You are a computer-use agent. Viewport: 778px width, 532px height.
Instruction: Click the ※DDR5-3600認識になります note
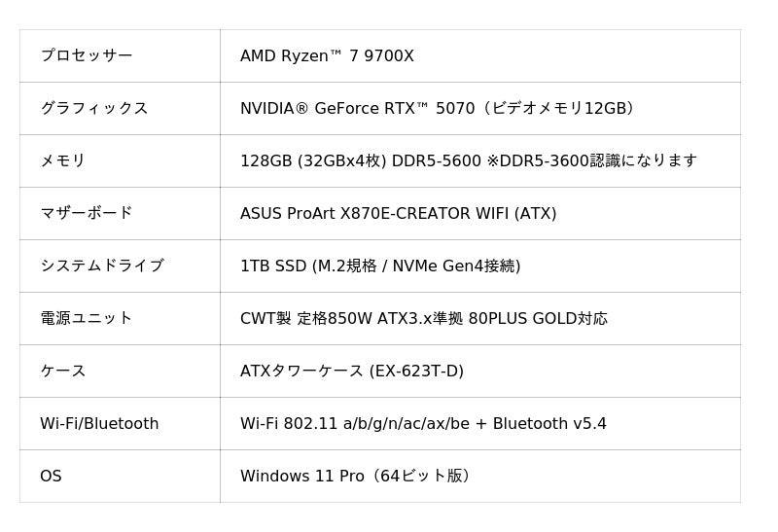(592, 160)
